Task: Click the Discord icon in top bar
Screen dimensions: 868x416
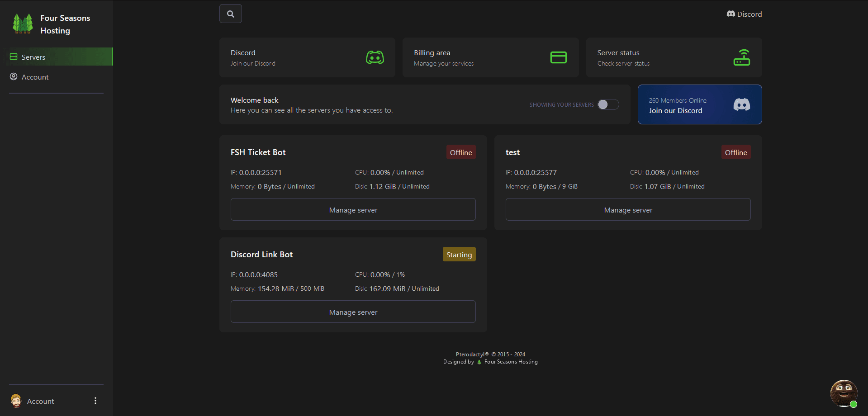Action: [730, 14]
